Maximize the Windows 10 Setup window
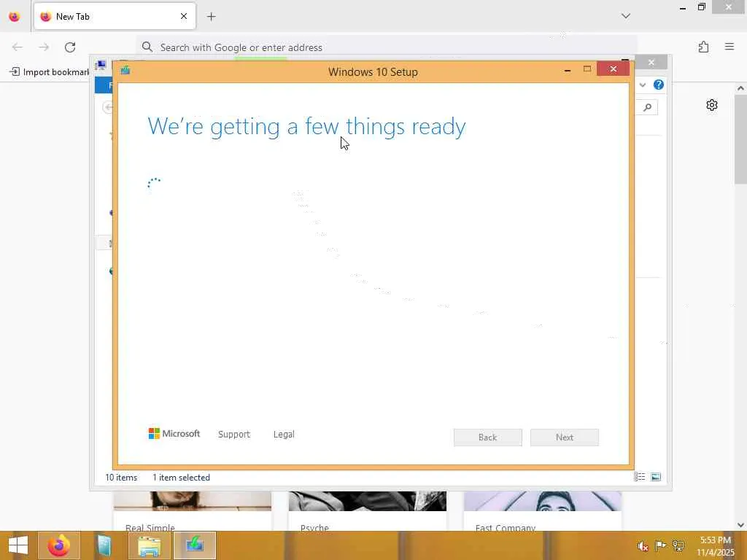Viewport: 747px width, 560px height. coord(587,69)
